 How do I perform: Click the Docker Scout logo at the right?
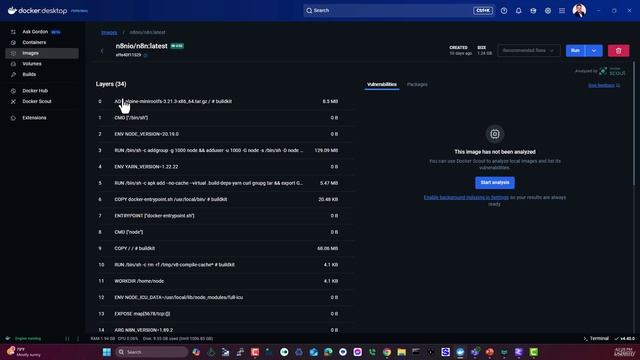612,71
